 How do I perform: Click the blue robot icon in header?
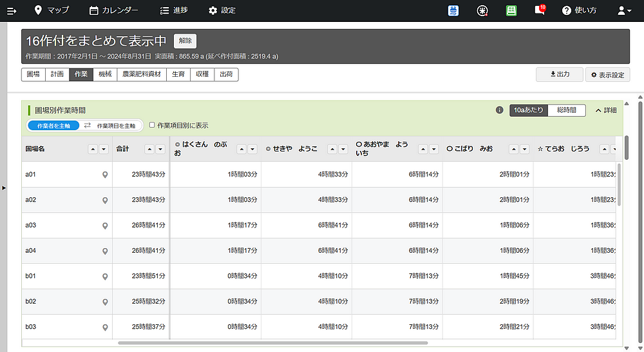(x=453, y=10)
